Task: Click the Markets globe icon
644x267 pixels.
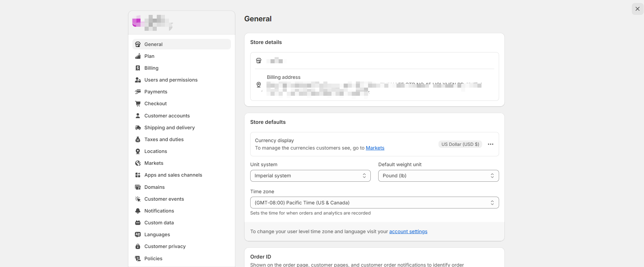Action: 138,163
